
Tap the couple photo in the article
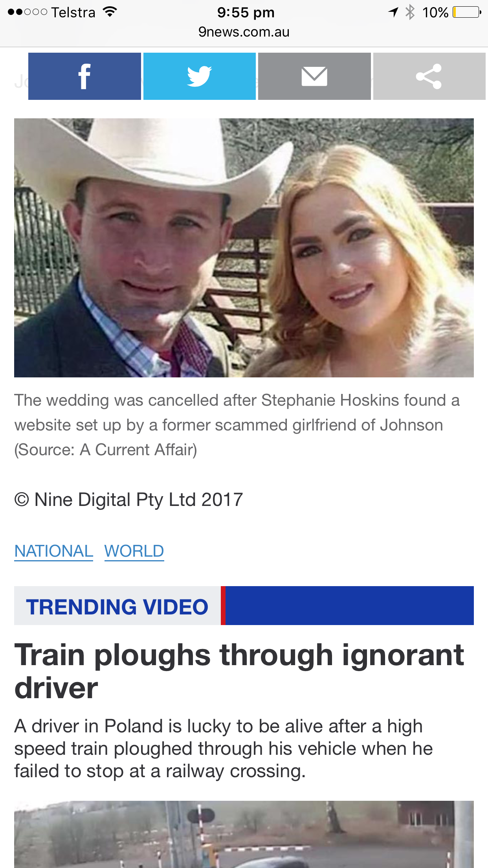click(244, 248)
